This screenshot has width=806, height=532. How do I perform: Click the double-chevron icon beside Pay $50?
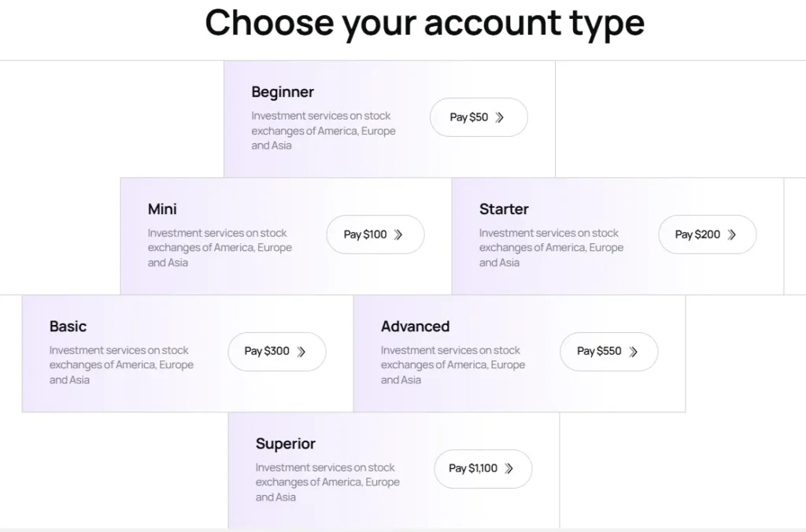[500, 117]
